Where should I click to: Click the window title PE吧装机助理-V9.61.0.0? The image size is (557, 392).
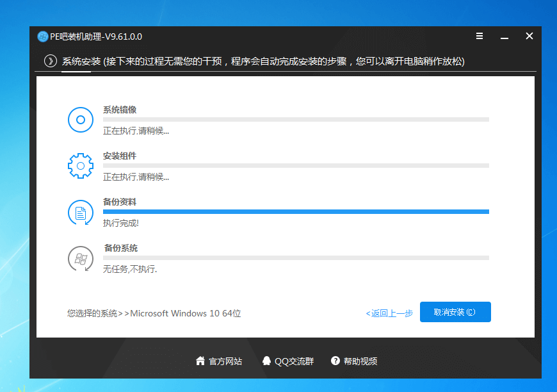[x=96, y=37]
